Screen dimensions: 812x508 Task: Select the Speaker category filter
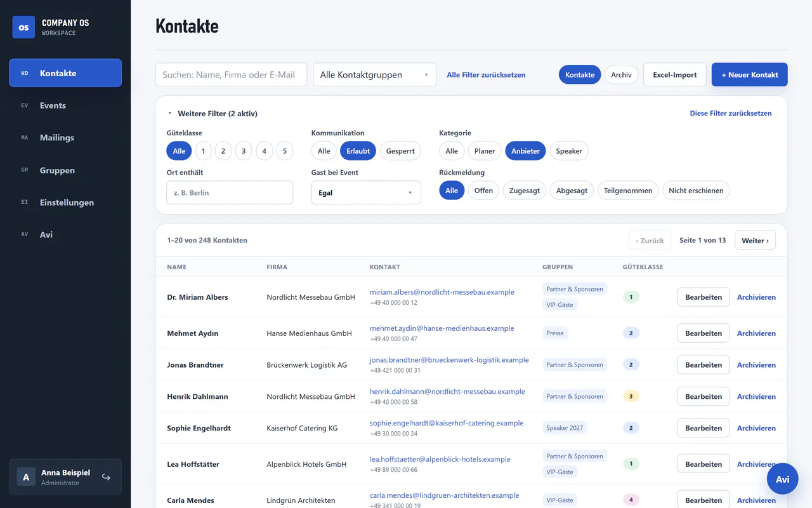(569, 151)
